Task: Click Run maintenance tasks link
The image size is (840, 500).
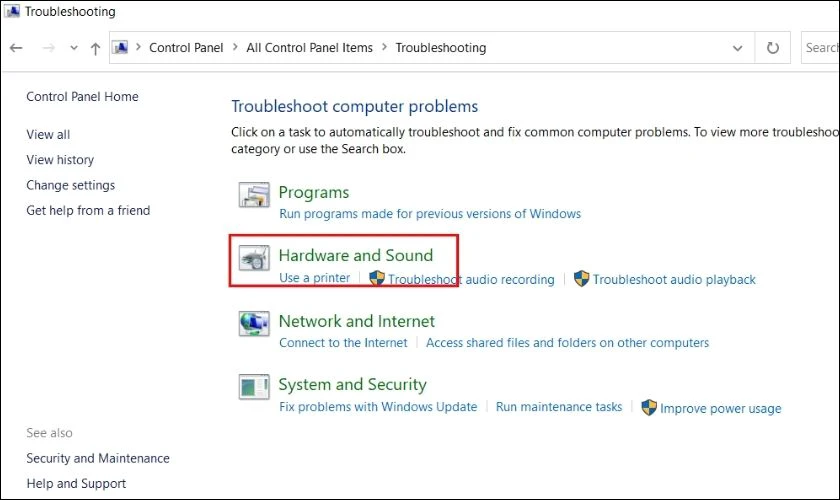Action: pos(559,407)
